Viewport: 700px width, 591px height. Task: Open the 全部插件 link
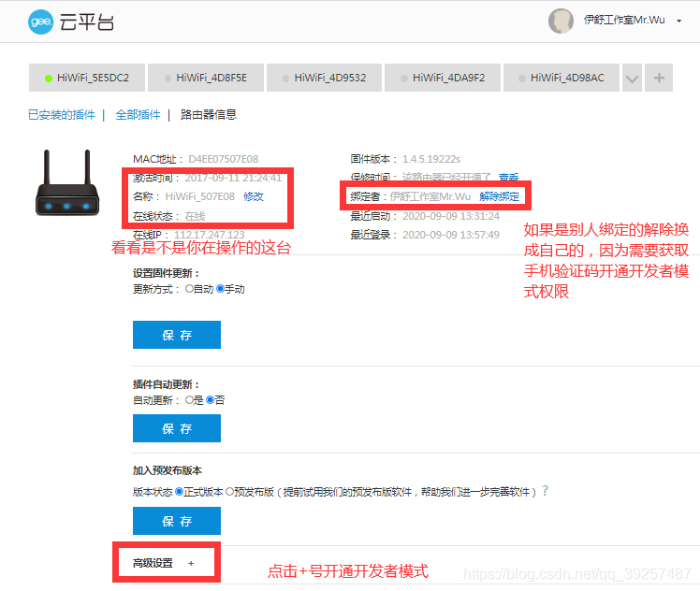coord(138,115)
